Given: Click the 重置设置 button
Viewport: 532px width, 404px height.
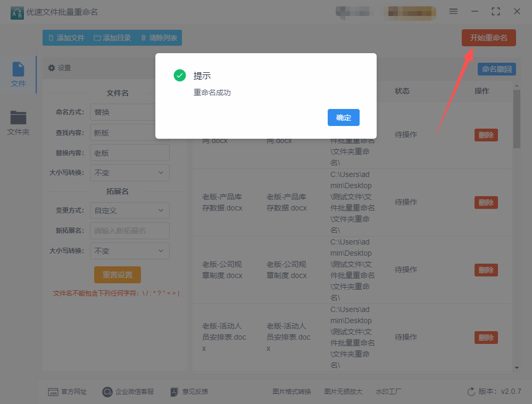Looking at the screenshot, I should (x=118, y=274).
